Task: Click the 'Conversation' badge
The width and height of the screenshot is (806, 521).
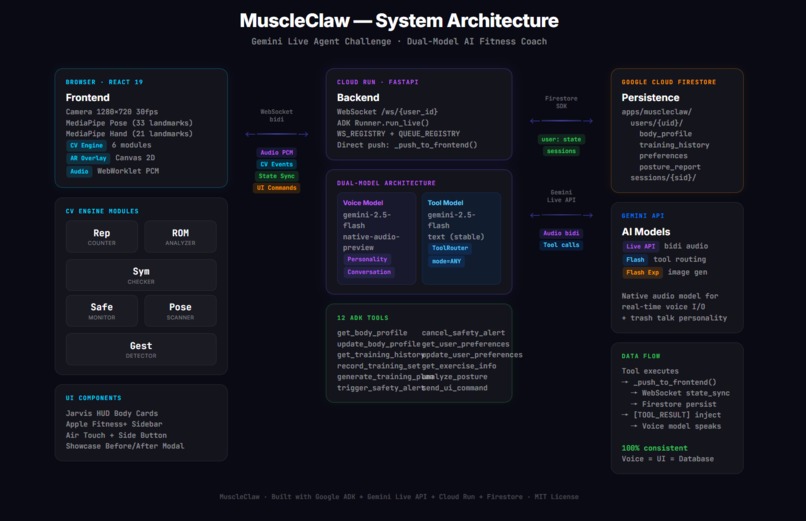Action: pyautogui.click(x=369, y=272)
